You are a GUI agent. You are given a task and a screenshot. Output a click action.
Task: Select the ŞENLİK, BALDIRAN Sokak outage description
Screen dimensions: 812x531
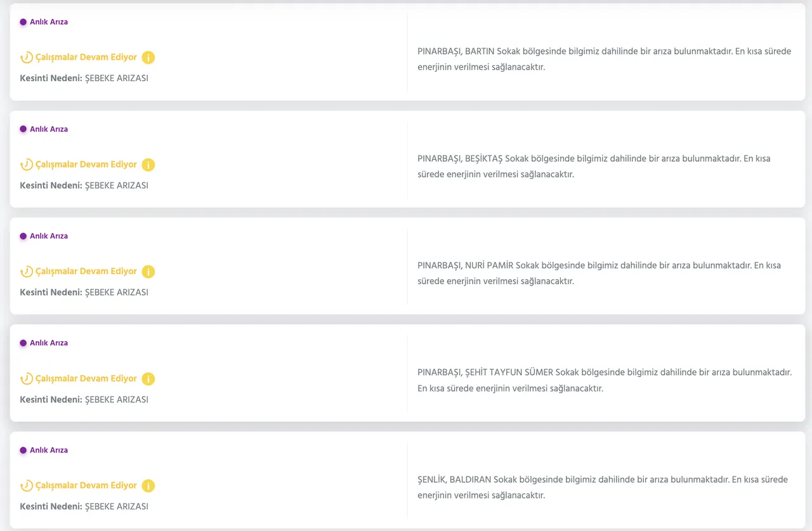(x=602, y=487)
